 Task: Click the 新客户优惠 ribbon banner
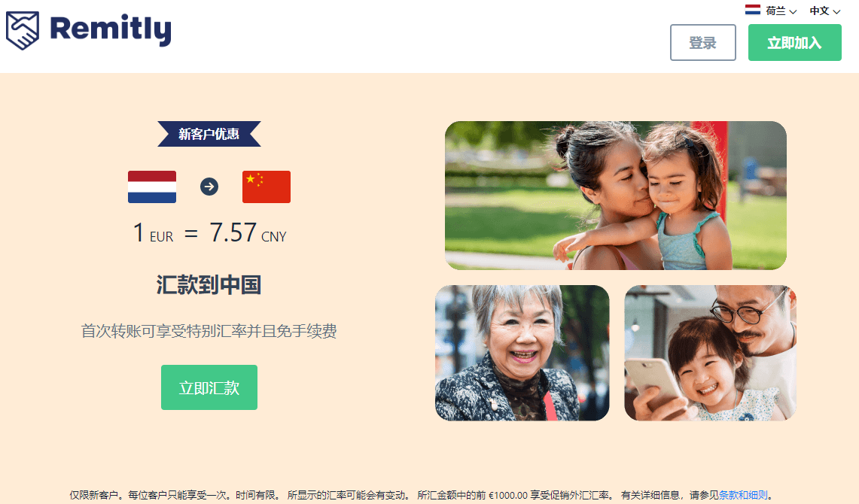[209, 134]
